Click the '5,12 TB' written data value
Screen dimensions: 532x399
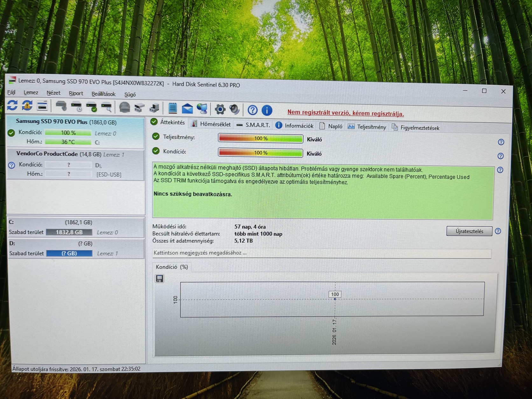tap(244, 241)
